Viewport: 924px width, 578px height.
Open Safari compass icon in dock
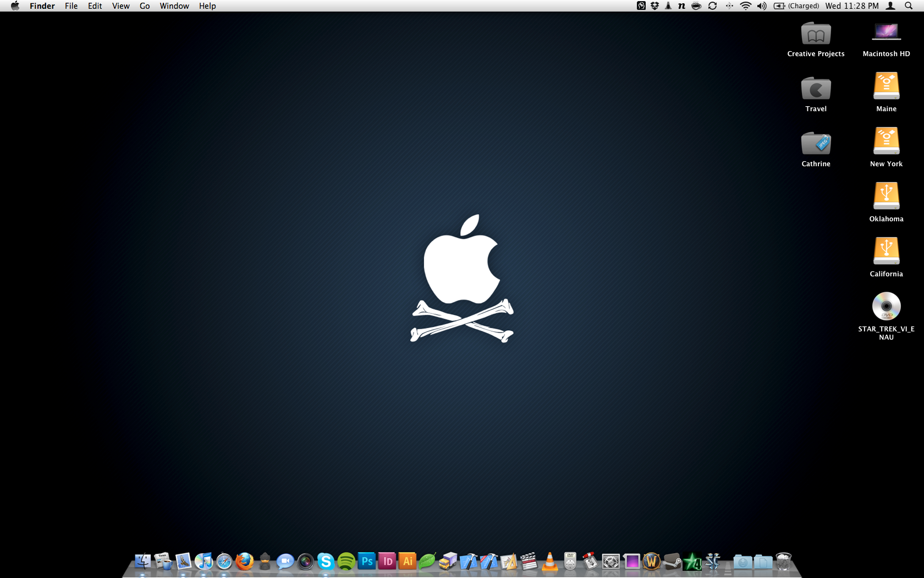coord(224,561)
